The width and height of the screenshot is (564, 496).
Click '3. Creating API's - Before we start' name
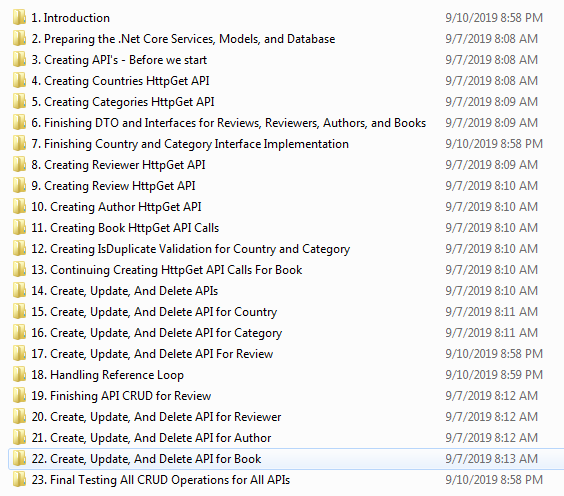[x=119, y=60]
